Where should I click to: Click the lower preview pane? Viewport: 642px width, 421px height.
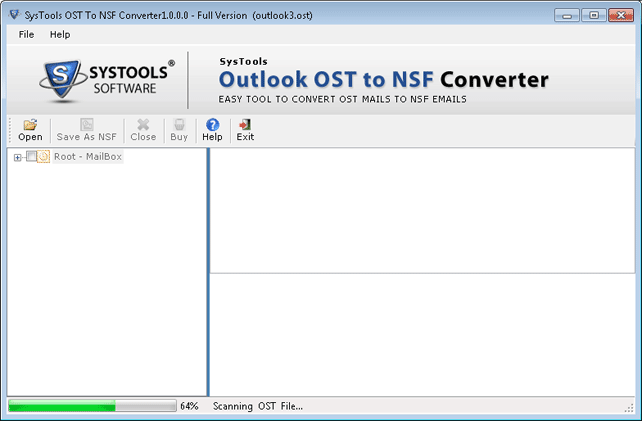coord(422,335)
